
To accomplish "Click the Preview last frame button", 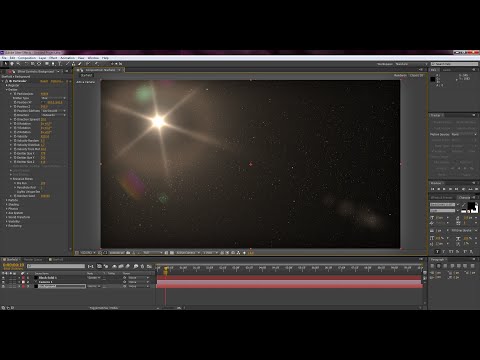I will tap(457, 189).
